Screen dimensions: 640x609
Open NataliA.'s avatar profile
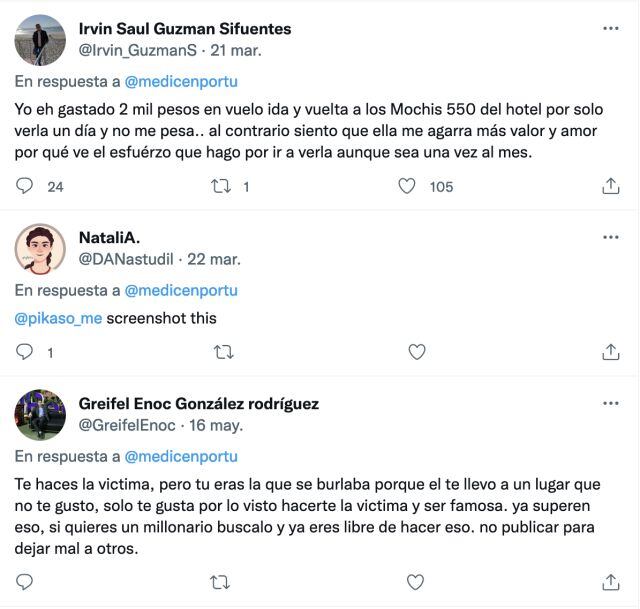[x=41, y=249]
